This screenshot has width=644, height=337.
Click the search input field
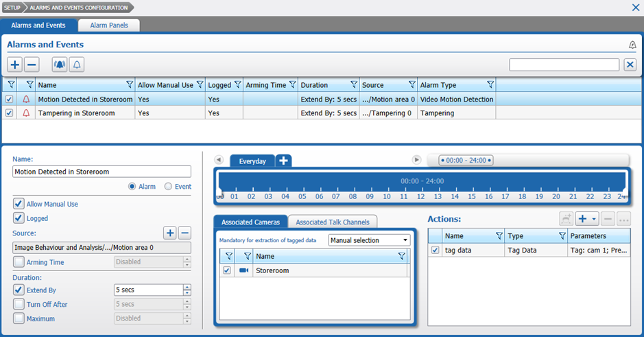point(564,65)
